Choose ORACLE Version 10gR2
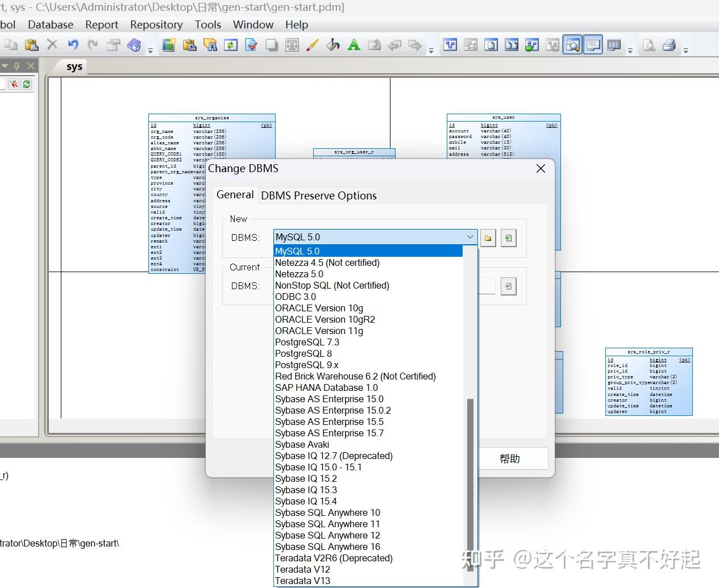This screenshot has width=719, height=588. coord(368,319)
